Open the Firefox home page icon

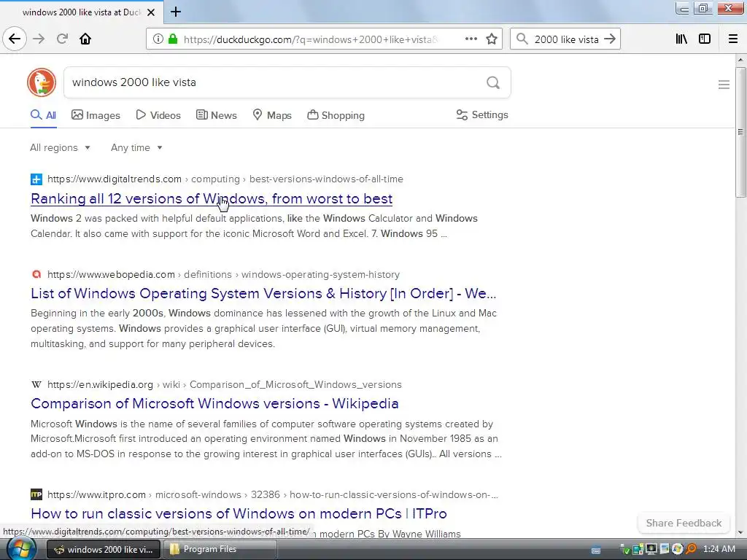coord(85,39)
